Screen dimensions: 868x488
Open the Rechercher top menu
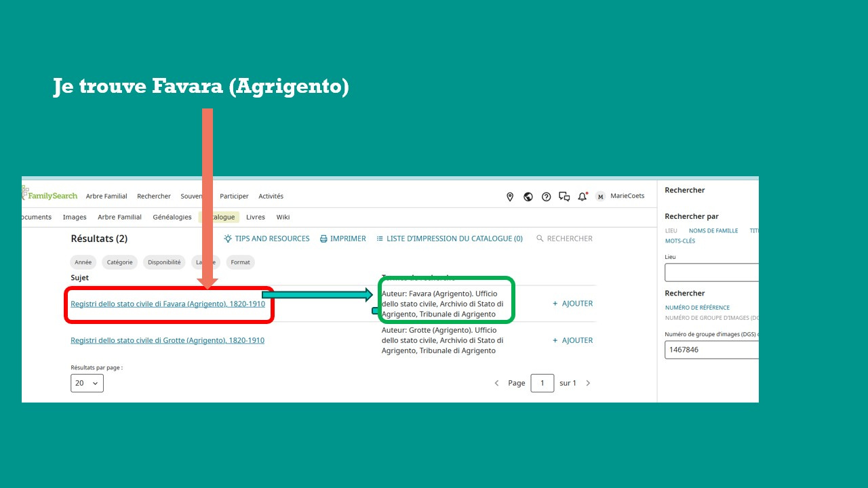pos(154,197)
